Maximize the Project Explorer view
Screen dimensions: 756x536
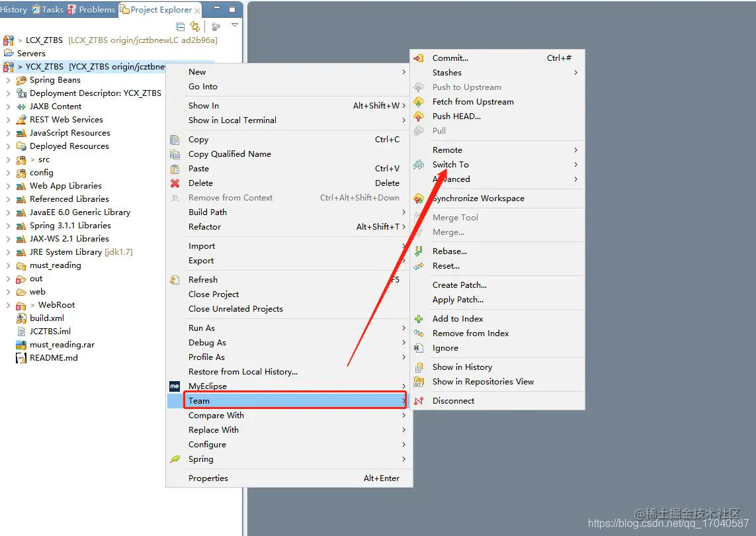click(232, 9)
